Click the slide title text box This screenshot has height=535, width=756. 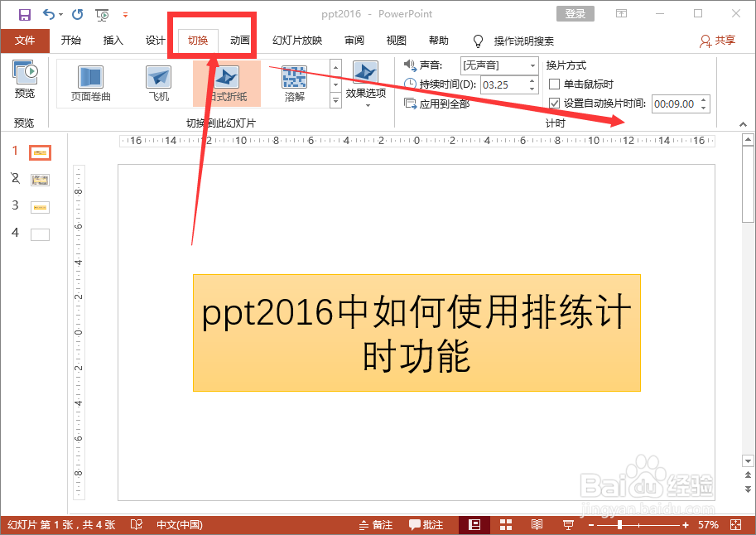tap(417, 333)
